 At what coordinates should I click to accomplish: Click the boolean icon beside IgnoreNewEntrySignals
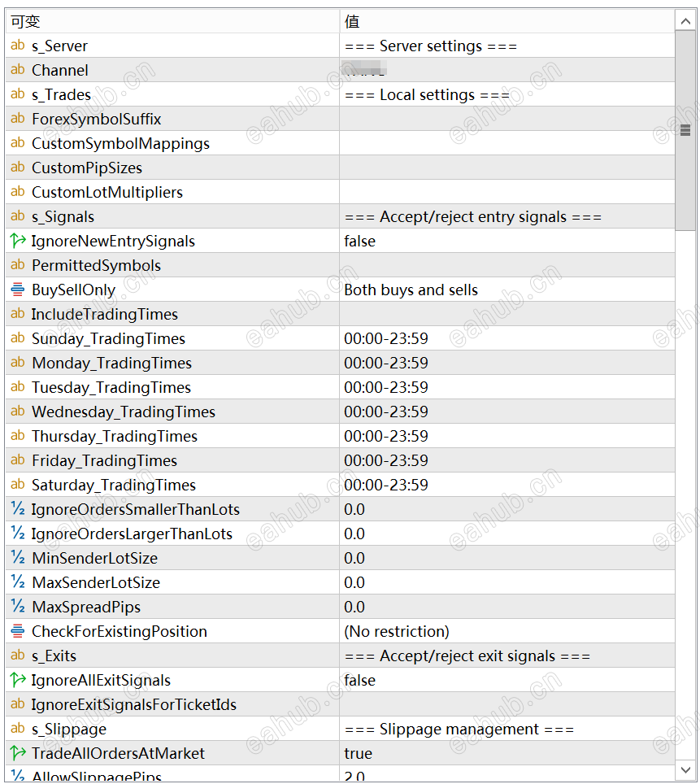pyautogui.click(x=17, y=241)
